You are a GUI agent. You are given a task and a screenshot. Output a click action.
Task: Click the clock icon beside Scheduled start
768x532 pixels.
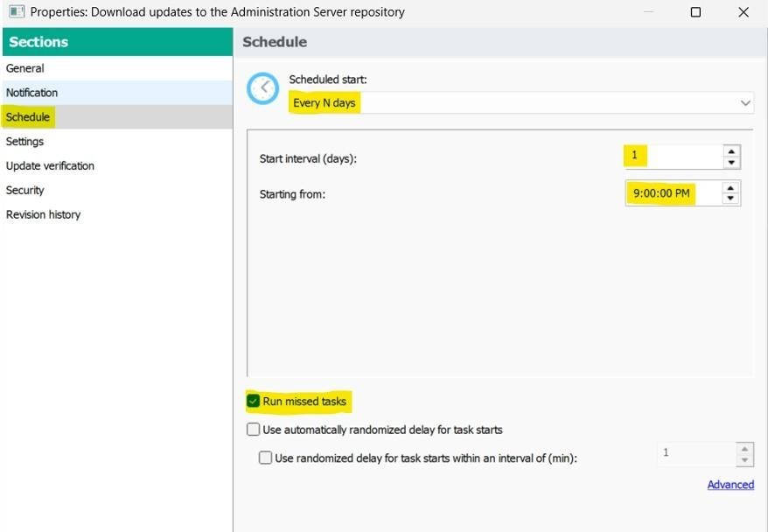262,88
